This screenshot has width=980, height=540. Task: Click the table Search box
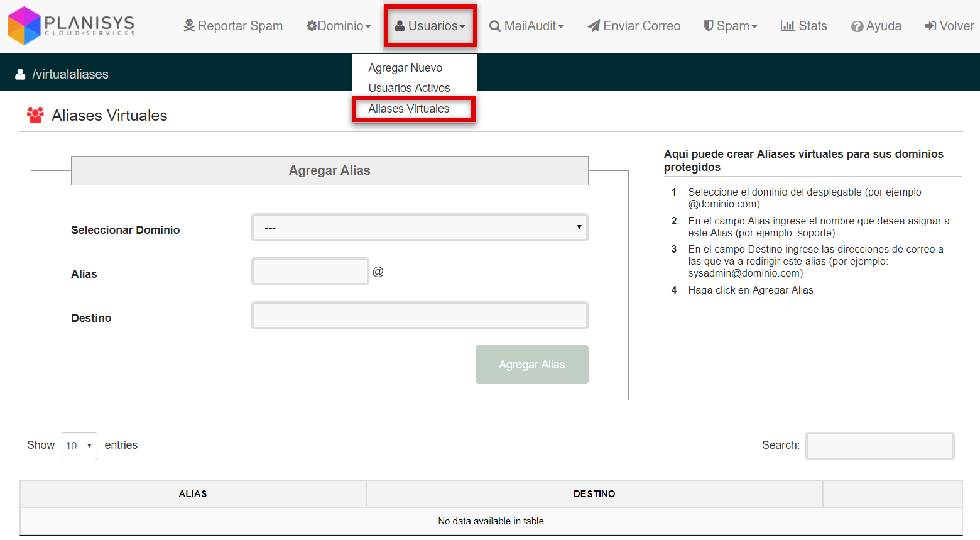(x=879, y=446)
